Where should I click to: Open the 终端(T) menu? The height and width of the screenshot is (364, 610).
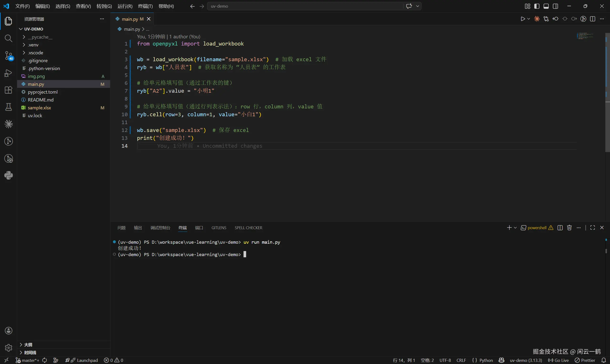145,6
